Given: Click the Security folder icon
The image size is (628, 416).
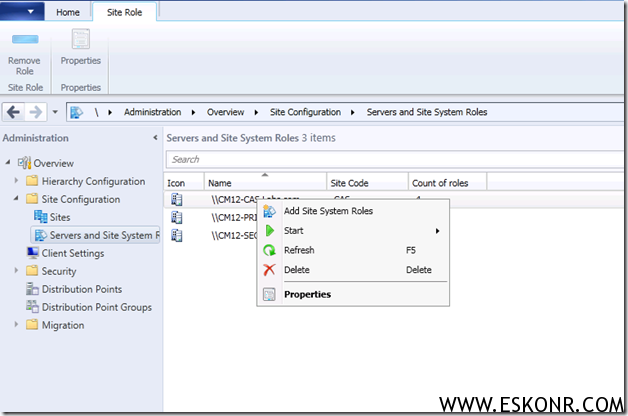Looking at the screenshot, I should click(32, 271).
